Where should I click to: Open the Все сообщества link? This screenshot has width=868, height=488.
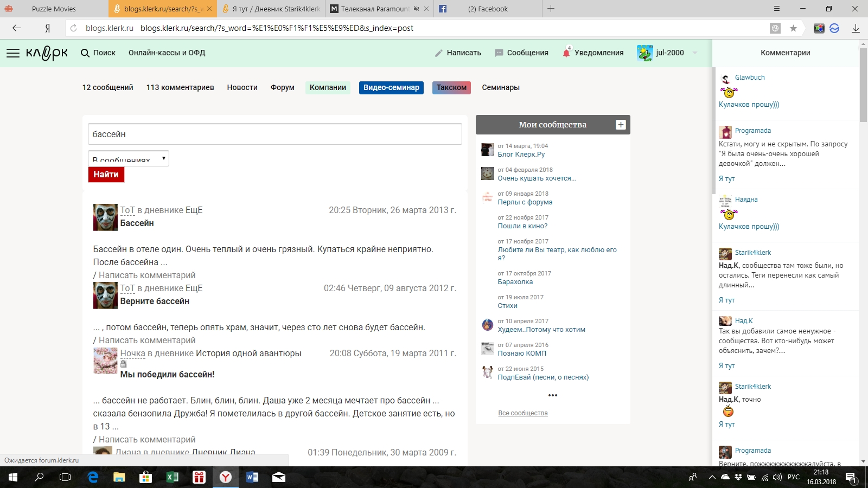[523, 413]
